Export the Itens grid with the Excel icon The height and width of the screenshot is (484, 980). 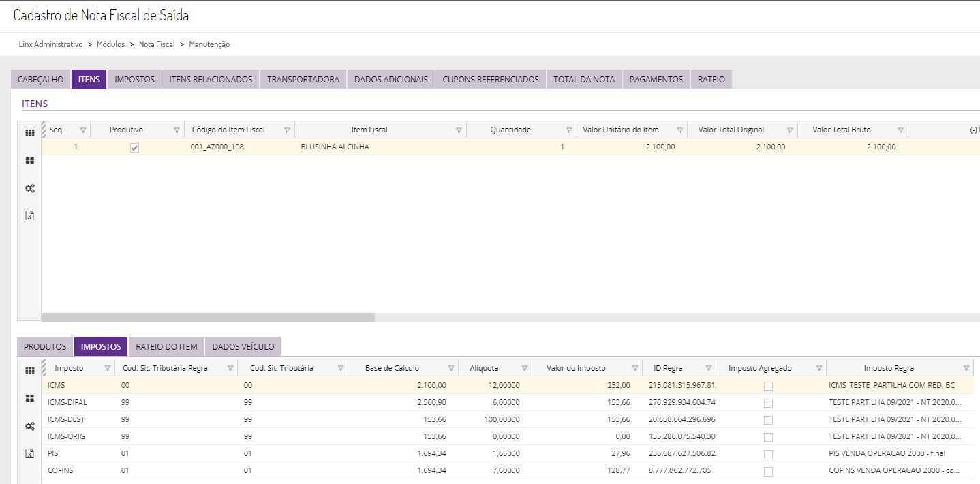(x=29, y=215)
